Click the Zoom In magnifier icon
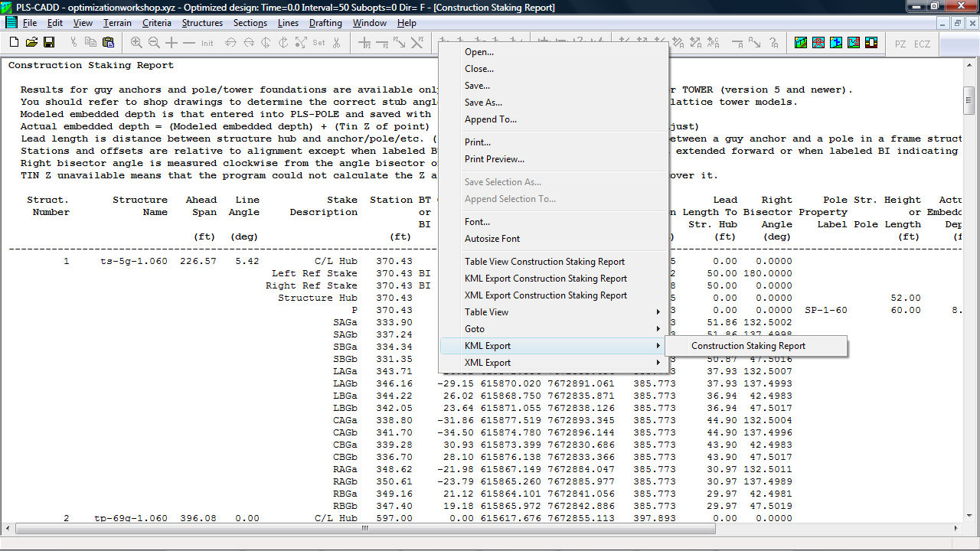Screen dimensions: 980x551 click(136, 43)
